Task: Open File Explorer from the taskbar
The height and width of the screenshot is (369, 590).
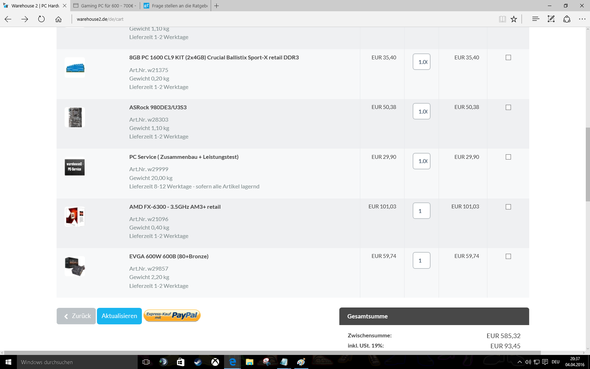Action: 249,362
